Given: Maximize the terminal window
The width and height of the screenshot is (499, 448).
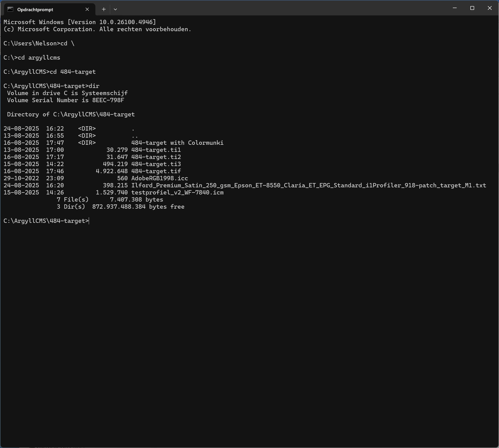Looking at the screenshot, I should (472, 8).
